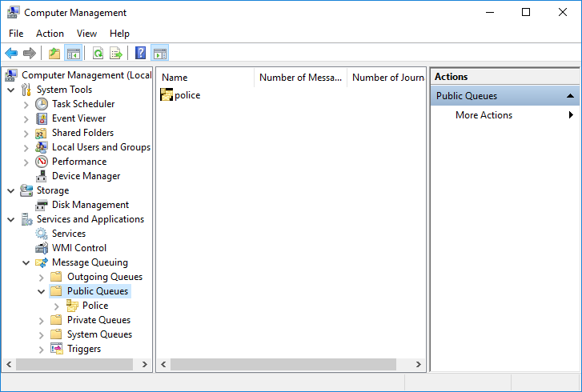Screen dimensions: 582x392
Task: Collapse the Message Queuing node
Action: [x=26, y=263]
